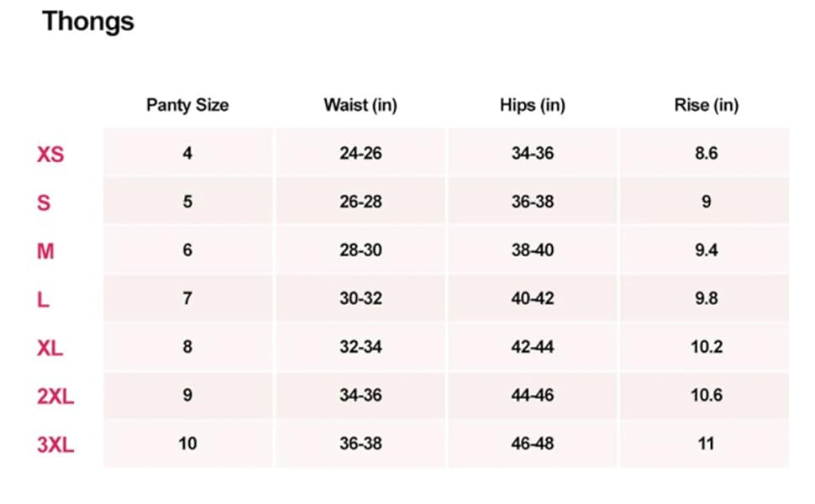Click the 10.2 rise value
Image resolution: width=815 pixels, height=504 pixels.
pos(706,348)
